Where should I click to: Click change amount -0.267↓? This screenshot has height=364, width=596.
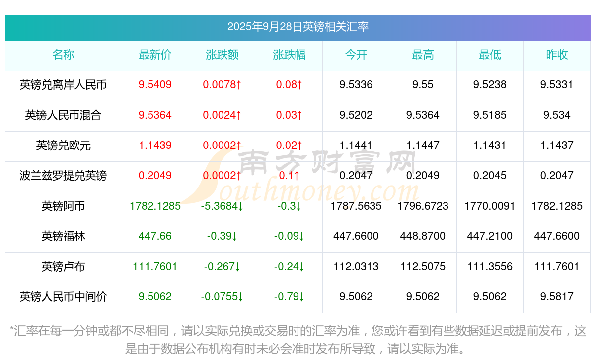222,267
